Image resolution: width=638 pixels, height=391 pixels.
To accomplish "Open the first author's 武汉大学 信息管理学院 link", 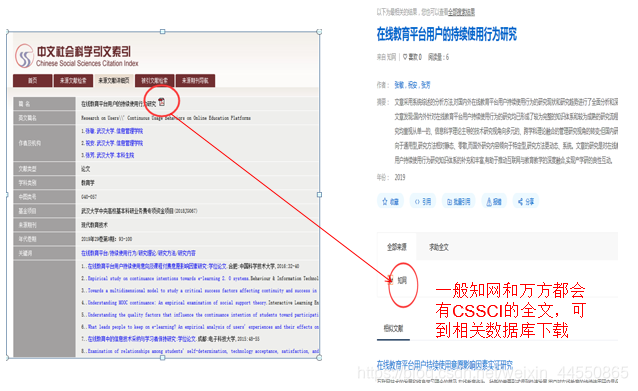I will coord(119,131).
